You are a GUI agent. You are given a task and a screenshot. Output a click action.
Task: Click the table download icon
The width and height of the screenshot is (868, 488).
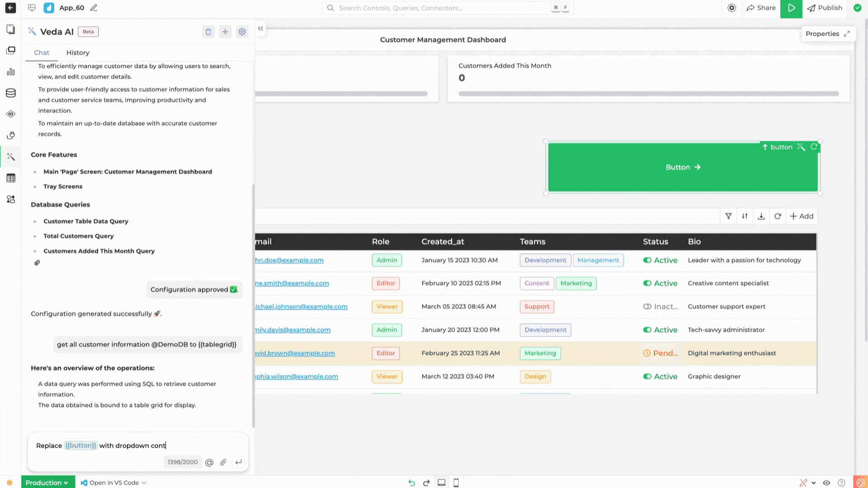click(x=761, y=216)
